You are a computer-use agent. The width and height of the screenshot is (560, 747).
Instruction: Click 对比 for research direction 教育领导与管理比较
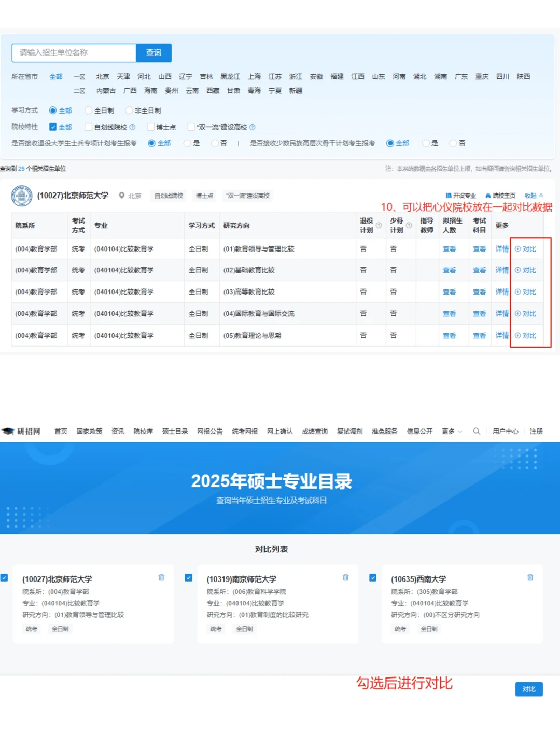pos(527,249)
